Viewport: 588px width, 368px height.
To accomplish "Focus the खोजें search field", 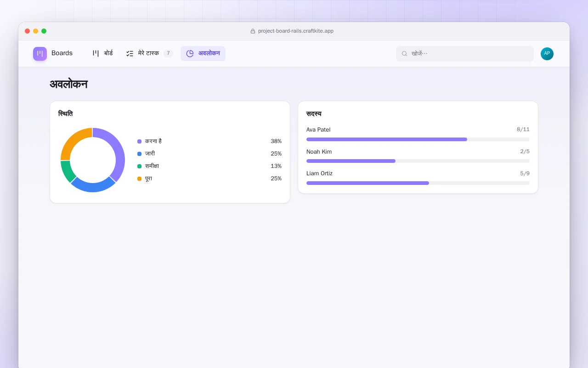I will coord(465,54).
